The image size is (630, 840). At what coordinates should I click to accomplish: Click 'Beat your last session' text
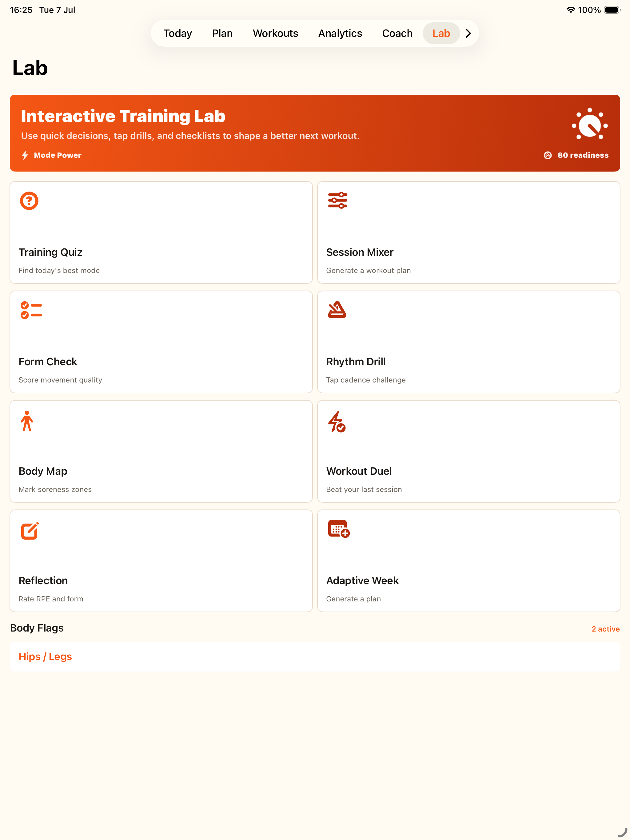click(364, 489)
